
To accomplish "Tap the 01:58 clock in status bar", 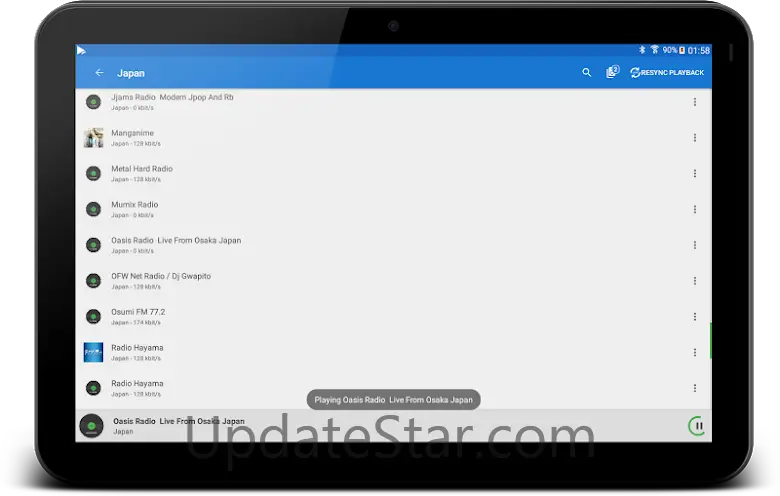I will 699,50.
